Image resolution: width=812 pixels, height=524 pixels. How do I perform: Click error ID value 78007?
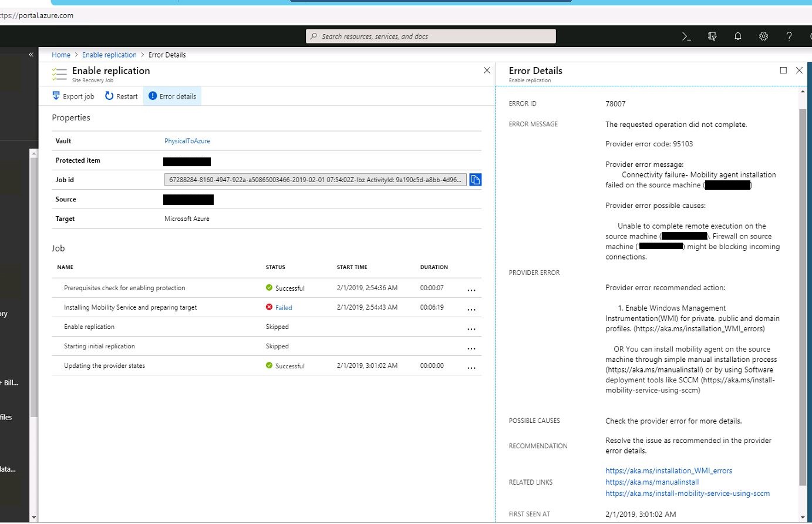coord(615,104)
